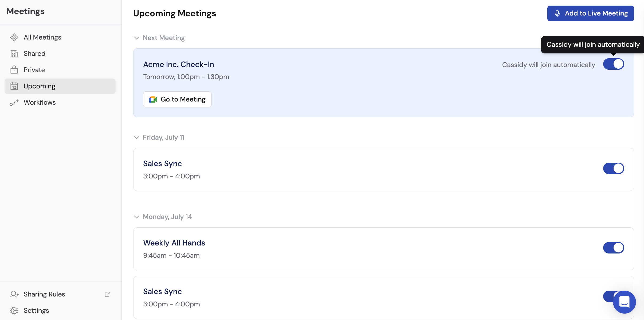Collapse the Next Meeting section

pyautogui.click(x=137, y=38)
